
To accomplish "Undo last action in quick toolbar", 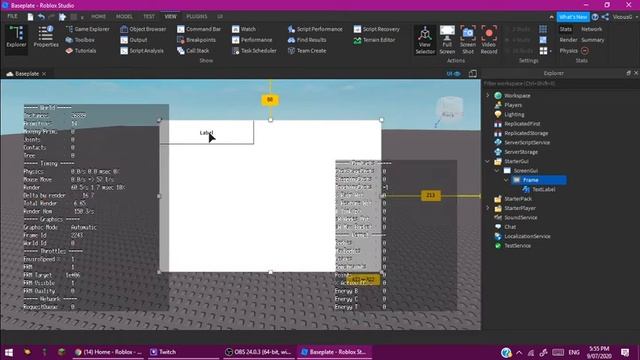I will pyautogui.click(x=41, y=17).
